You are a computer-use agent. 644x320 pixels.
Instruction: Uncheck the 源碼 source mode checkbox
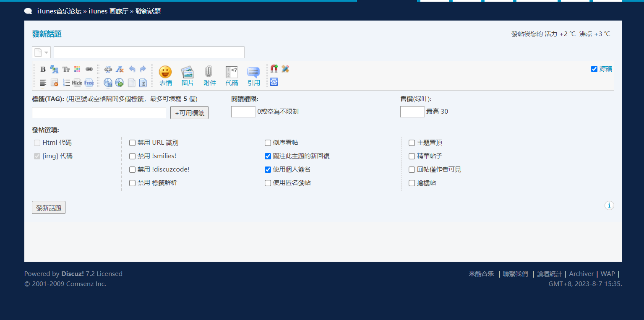click(x=594, y=69)
